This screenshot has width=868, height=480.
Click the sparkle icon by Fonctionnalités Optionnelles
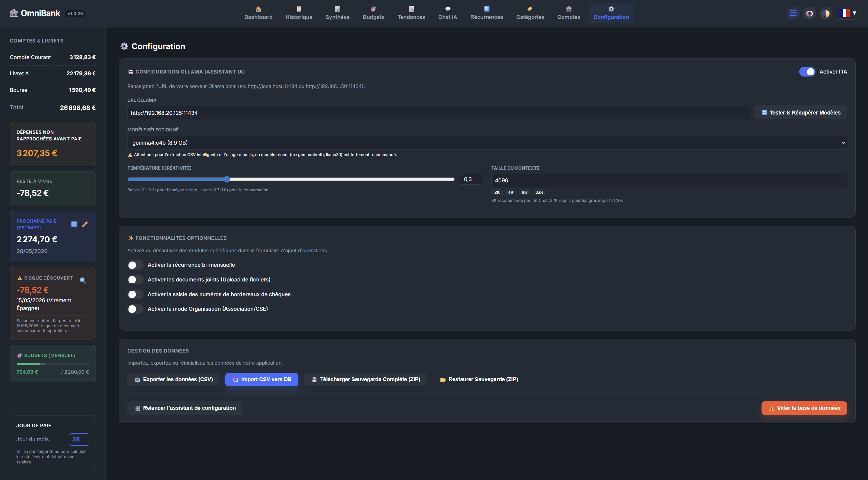[x=130, y=238]
